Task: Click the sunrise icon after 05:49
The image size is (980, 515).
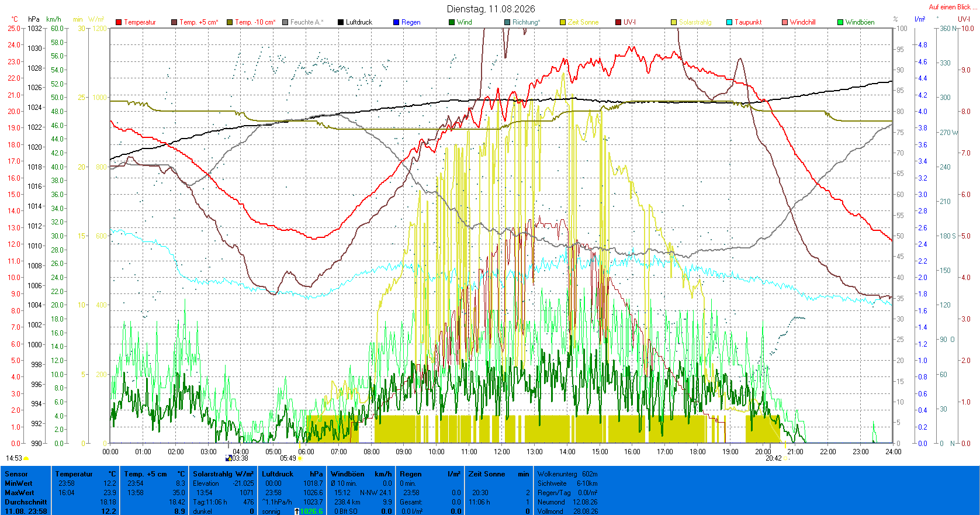Action: (300, 458)
